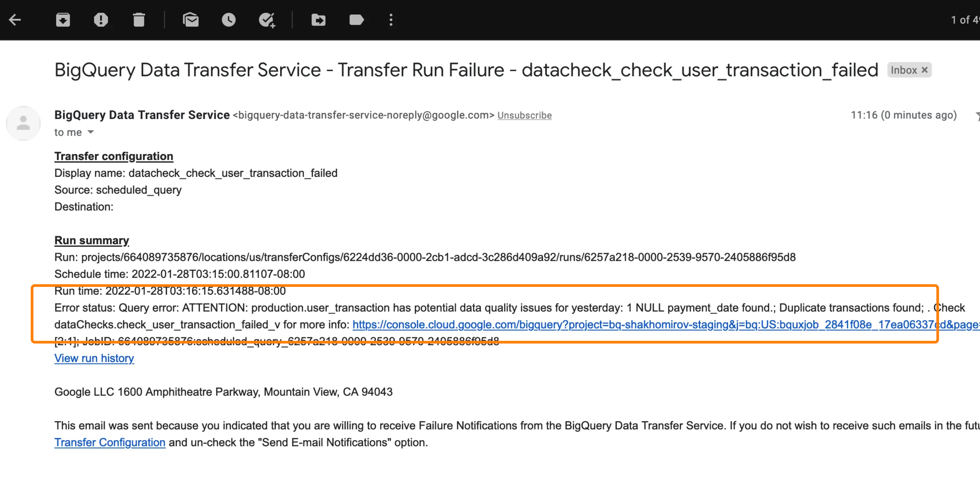Open the three-dot More options menu

391,20
